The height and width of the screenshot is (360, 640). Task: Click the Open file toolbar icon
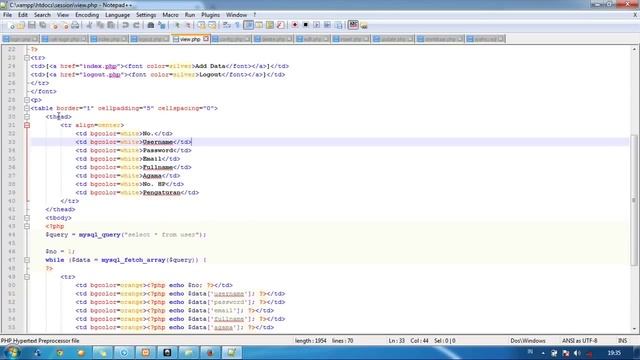[x=21, y=25]
